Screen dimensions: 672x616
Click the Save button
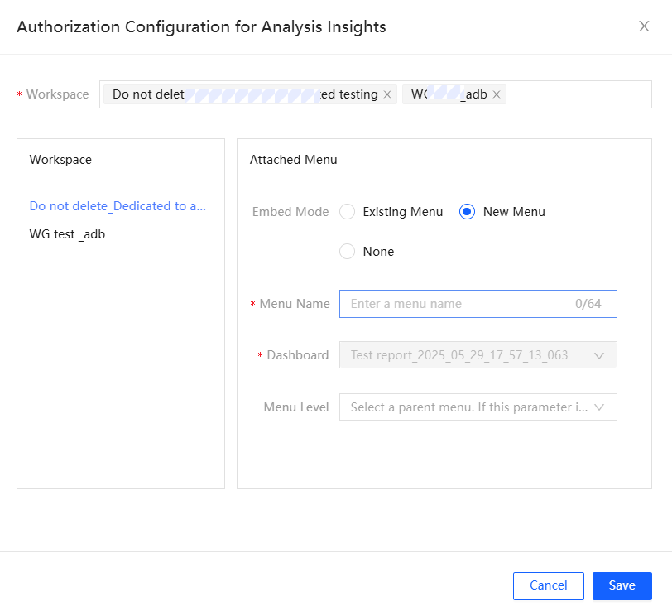(622, 586)
